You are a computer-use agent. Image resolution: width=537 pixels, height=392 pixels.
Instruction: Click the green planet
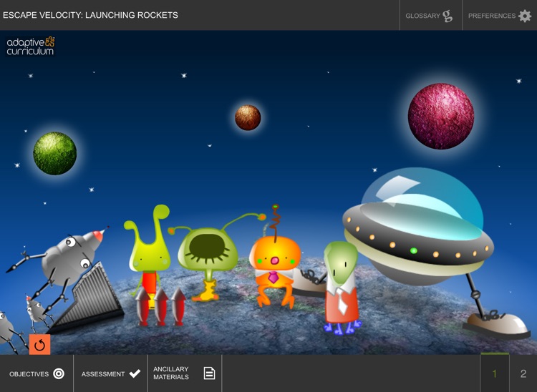point(55,154)
